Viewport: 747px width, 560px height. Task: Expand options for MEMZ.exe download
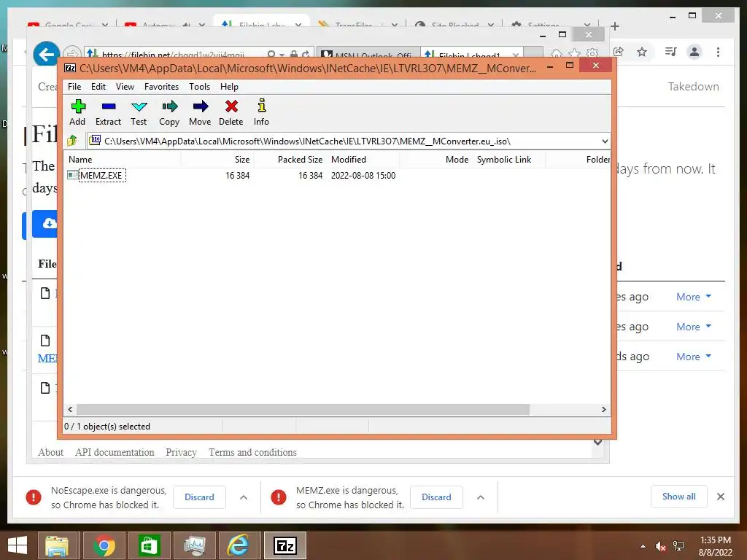tap(481, 497)
